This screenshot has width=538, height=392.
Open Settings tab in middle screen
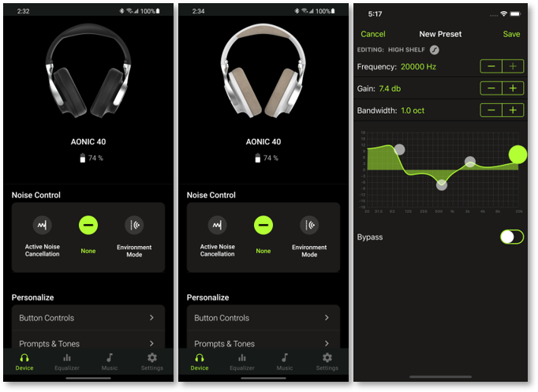pyautogui.click(x=327, y=362)
